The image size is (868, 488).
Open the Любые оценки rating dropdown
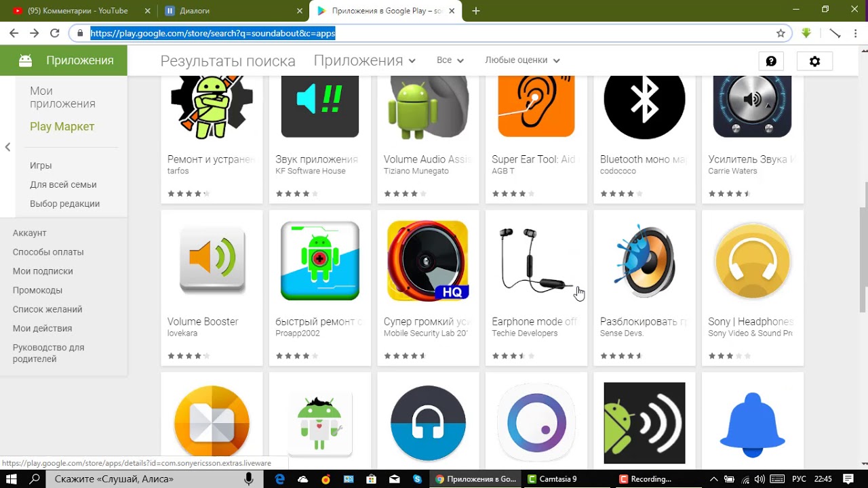(522, 60)
